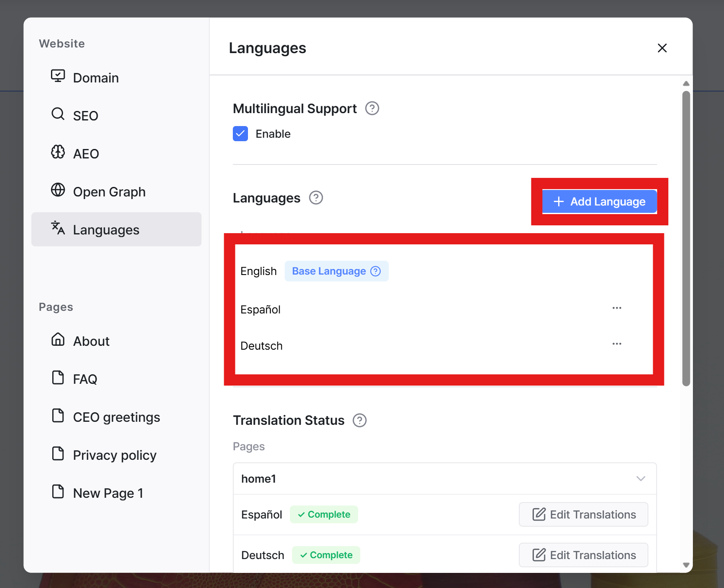Viewport: 724px width, 588px height.
Task: Click the Privacy policy page icon
Action: coord(58,453)
